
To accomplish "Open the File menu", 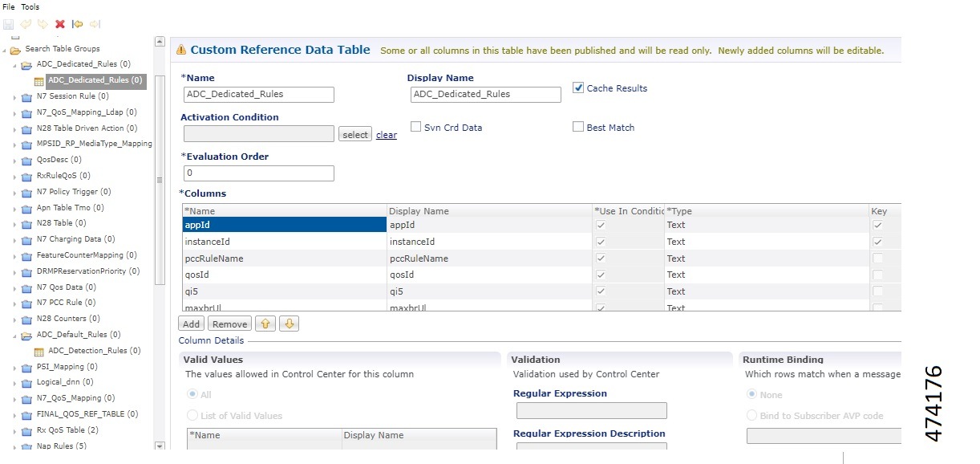I will click(x=9, y=6).
